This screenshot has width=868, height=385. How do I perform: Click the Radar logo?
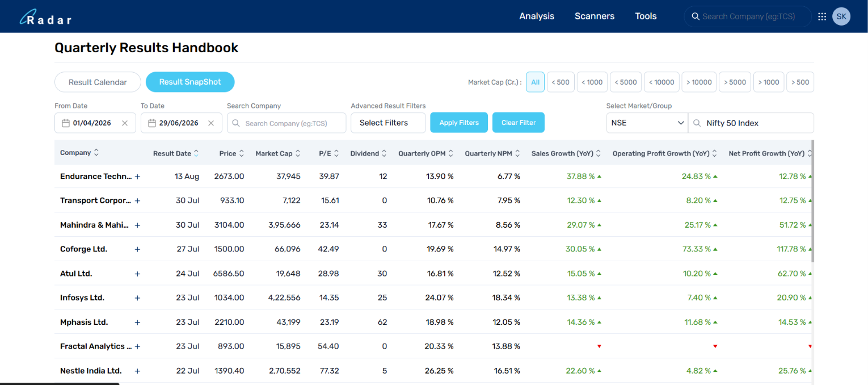pos(45,18)
